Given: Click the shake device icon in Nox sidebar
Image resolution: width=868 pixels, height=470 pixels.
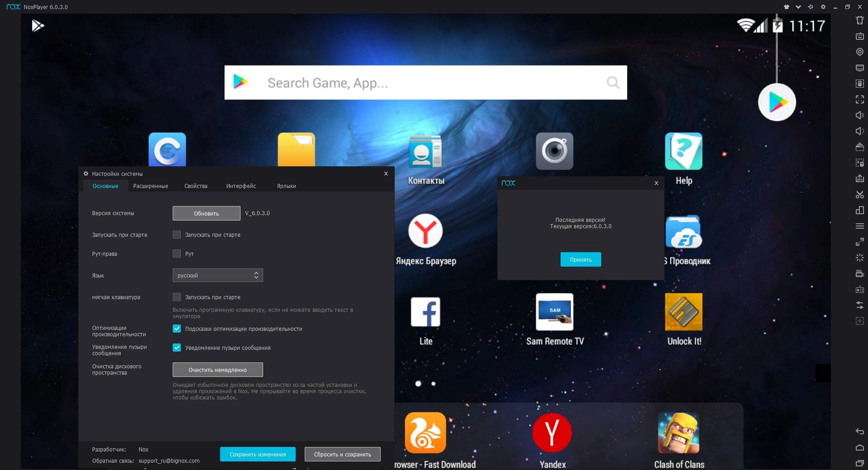Looking at the screenshot, I should [860, 20].
